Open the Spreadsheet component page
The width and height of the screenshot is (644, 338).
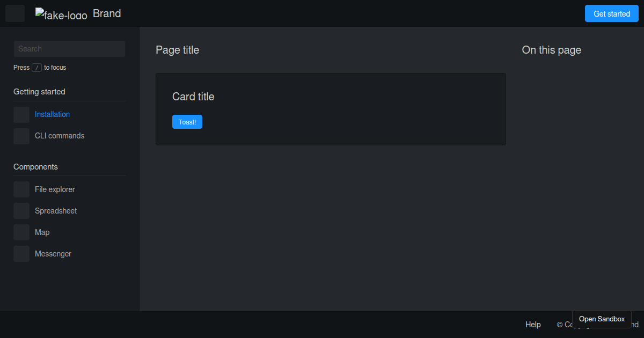[x=55, y=210]
